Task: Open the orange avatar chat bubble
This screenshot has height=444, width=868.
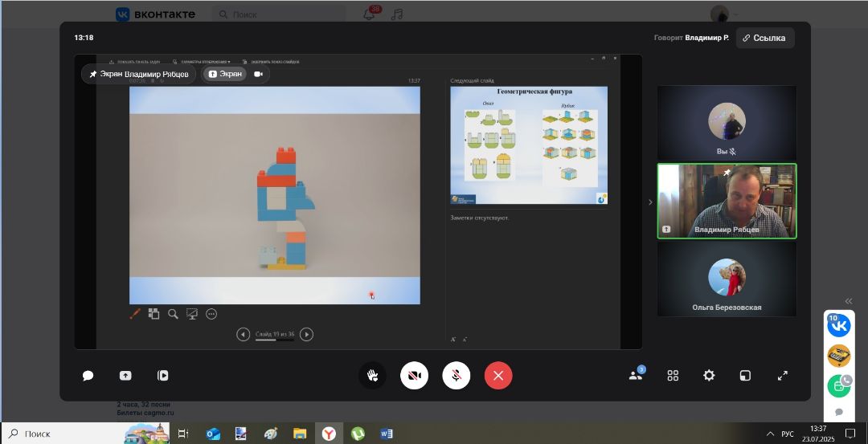Action: click(x=838, y=356)
